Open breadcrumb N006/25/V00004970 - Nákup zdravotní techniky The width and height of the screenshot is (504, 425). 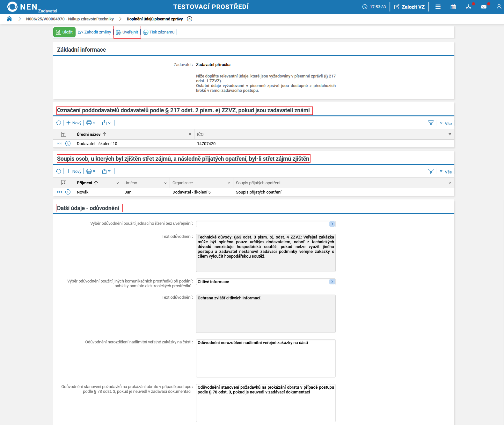(70, 19)
